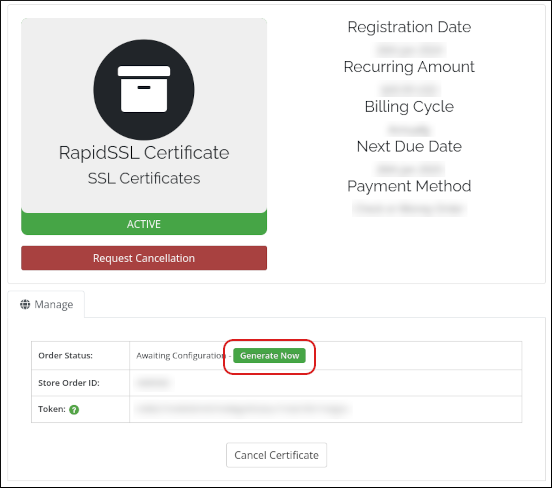Click the Order Status label
Screen dimensions: 552x488
point(65,356)
